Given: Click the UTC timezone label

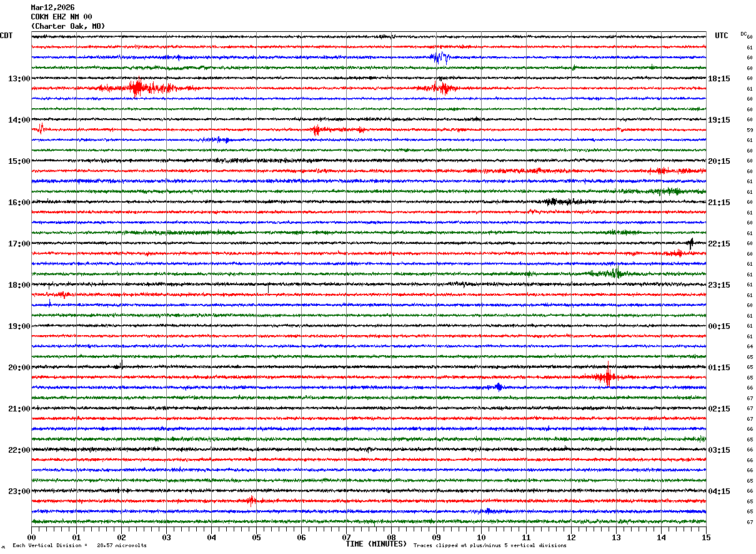Looking at the screenshot, I should (722, 36).
